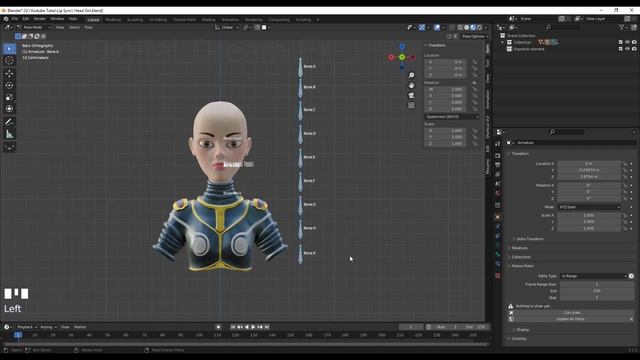Click the Play reverse button
The height and width of the screenshot is (360, 640).
tap(247, 327)
